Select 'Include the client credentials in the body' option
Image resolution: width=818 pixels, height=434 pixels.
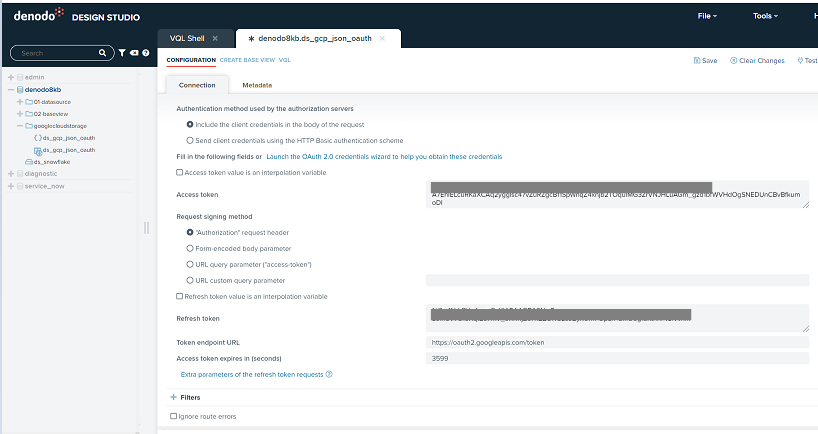tap(190, 124)
